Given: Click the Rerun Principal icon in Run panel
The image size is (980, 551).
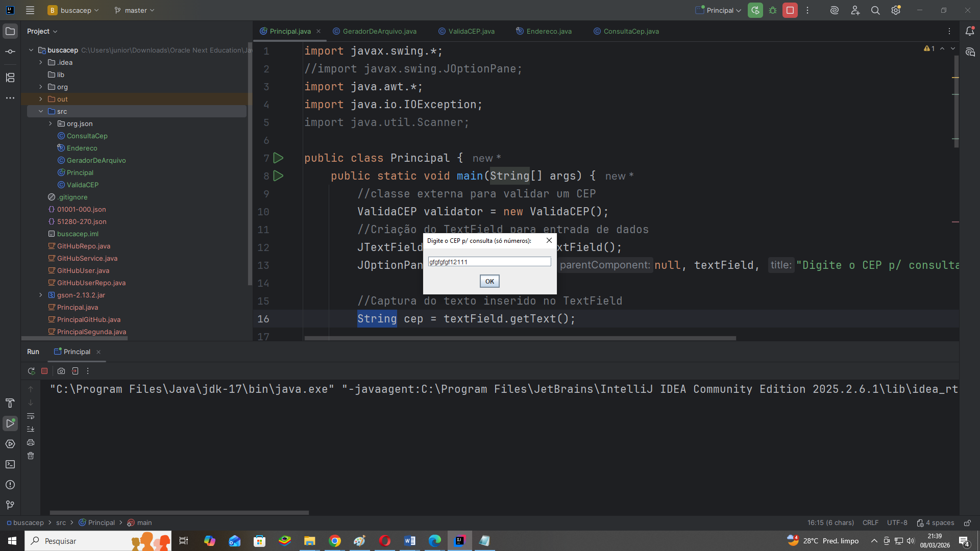Looking at the screenshot, I should coord(31,371).
